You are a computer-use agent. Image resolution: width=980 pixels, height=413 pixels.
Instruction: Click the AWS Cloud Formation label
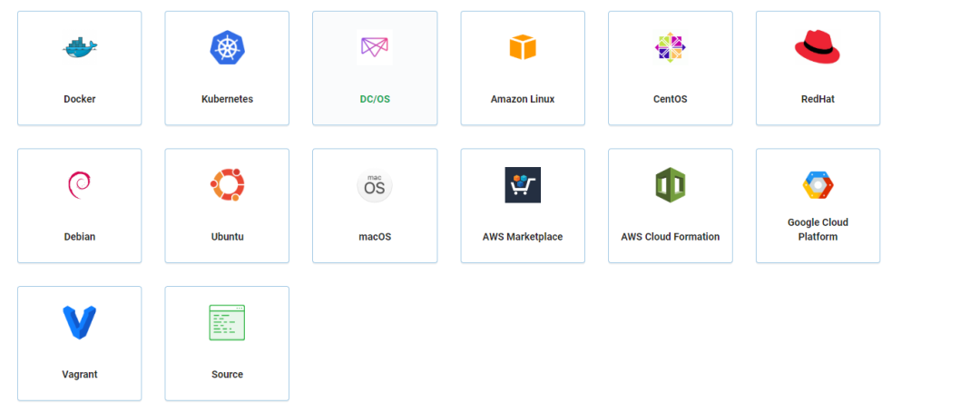[x=670, y=237]
